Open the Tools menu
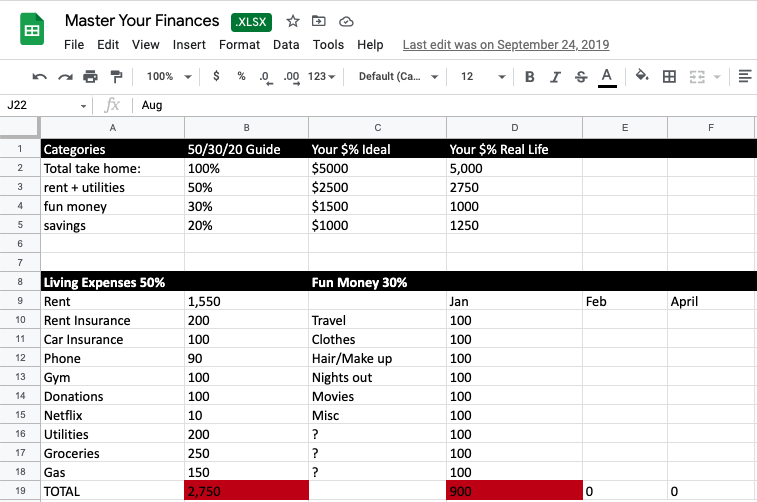Screen dimensions: 757x502 coord(328,45)
